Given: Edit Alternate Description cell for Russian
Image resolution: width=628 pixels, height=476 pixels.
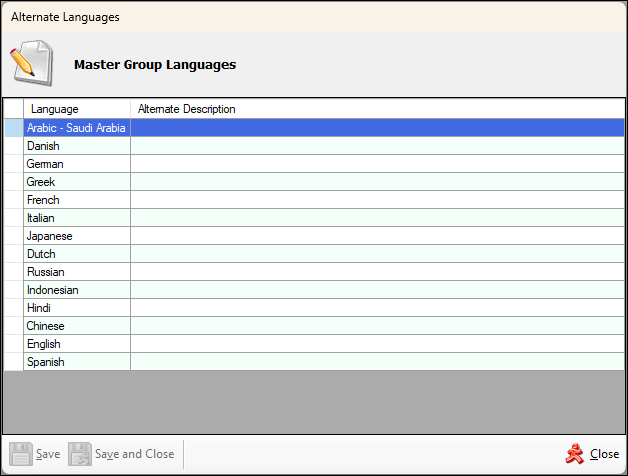Looking at the screenshot, I should tap(377, 272).
